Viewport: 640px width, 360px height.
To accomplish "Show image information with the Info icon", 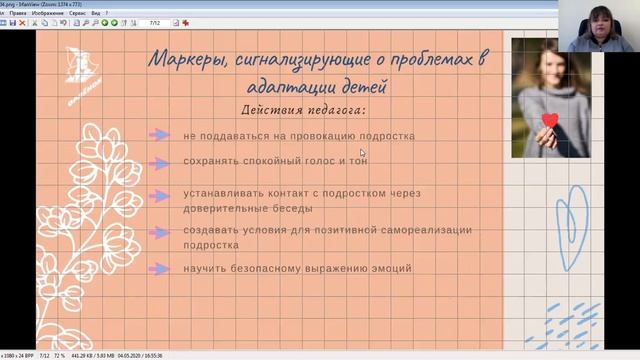I will (76, 23).
